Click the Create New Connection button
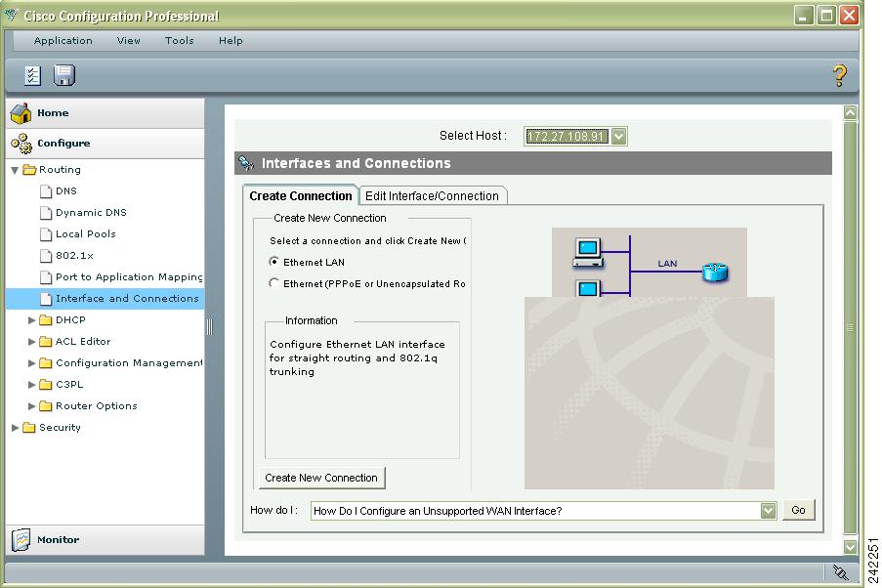This screenshot has height=588, width=882. click(x=320, y=478)
